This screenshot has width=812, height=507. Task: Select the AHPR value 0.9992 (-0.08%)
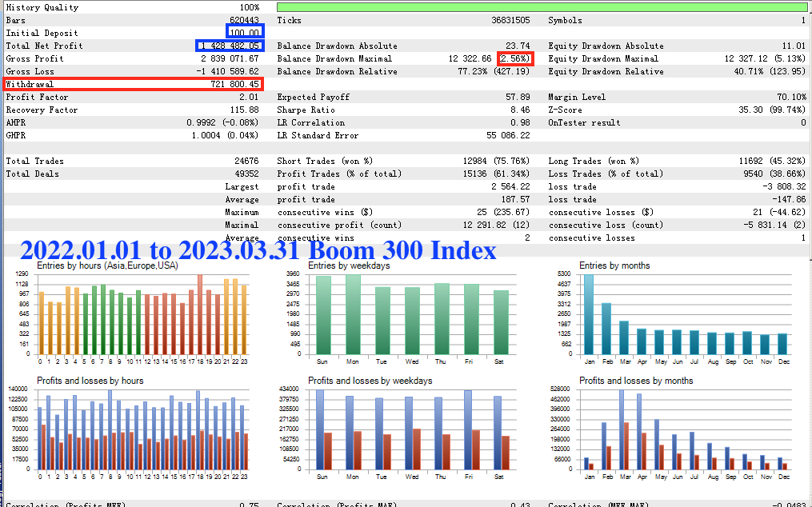click(222, 122)
